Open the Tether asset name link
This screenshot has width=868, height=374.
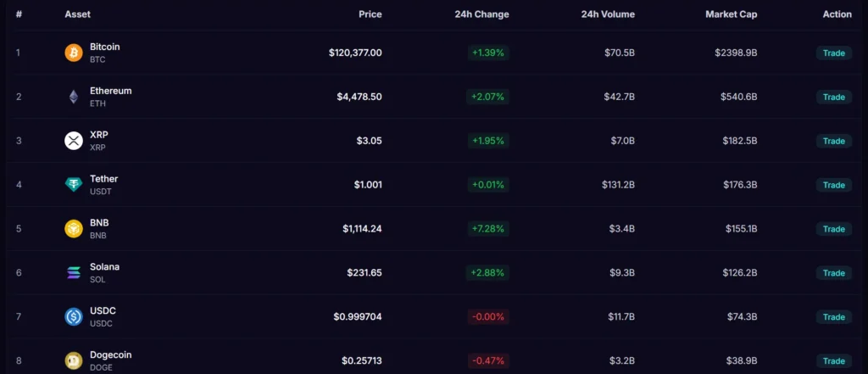click(103, 179)
